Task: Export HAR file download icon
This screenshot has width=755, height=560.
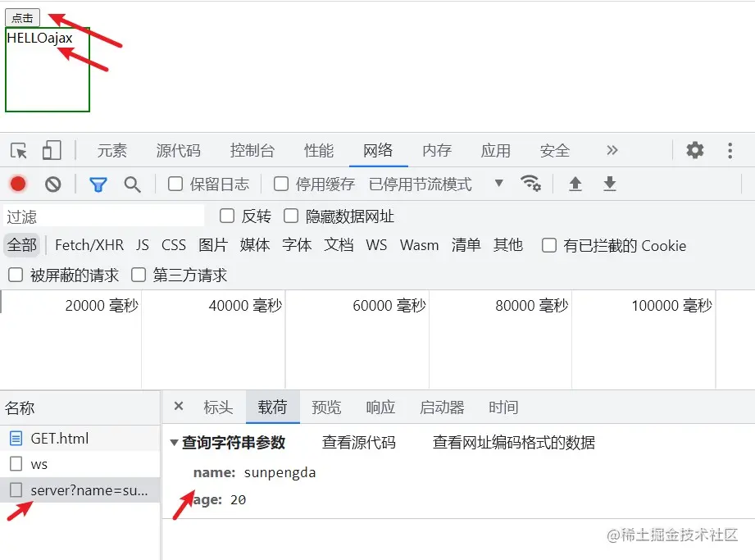Action: point(610,184)
